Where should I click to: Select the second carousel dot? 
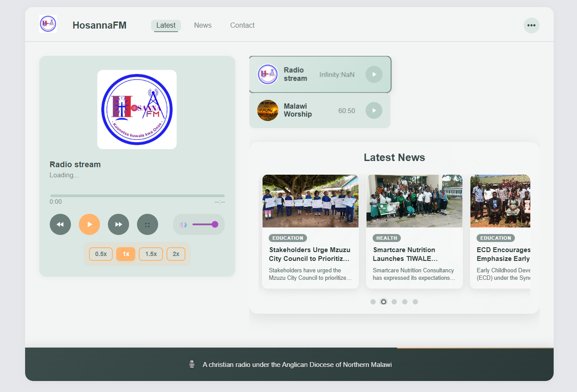[x=384, y=302]
